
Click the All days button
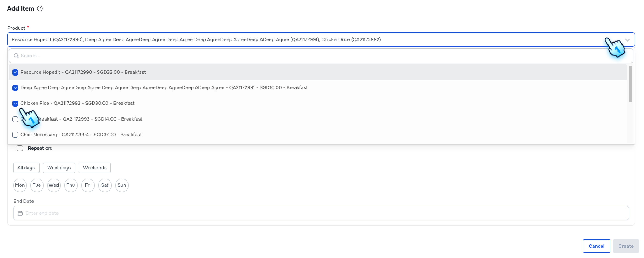pyautogui.click(x=26, y=168)
